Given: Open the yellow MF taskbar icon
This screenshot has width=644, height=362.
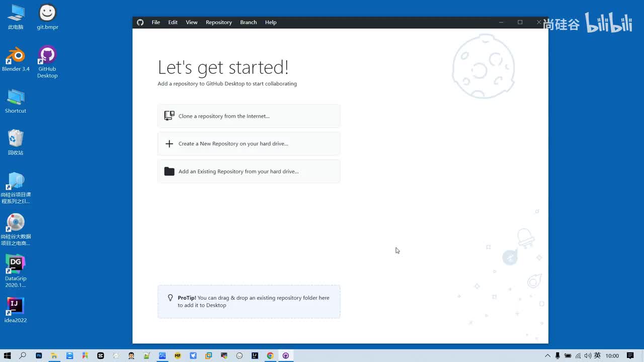Looking at the screenshot, I should (x=178, y=355).
